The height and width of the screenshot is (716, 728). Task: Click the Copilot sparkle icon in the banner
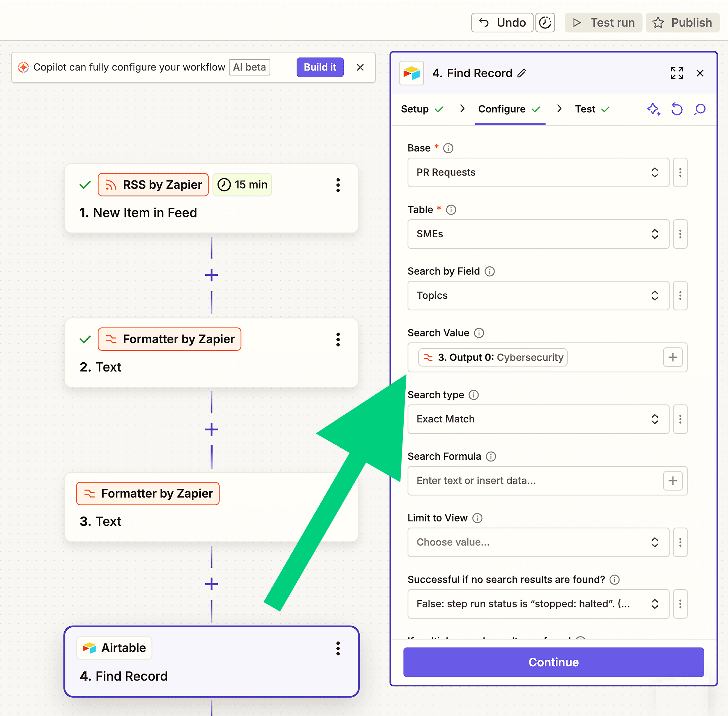click(x=23, y=67)
